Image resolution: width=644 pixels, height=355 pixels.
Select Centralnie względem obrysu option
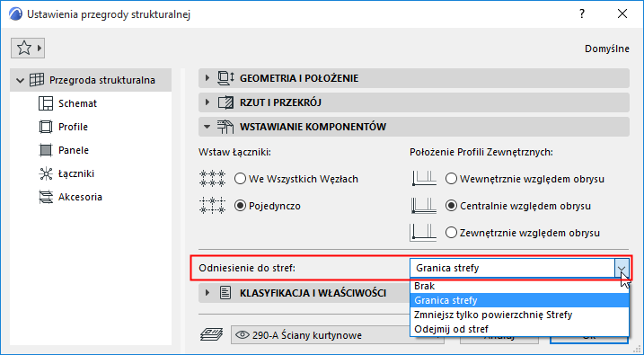tap(452, 206)
